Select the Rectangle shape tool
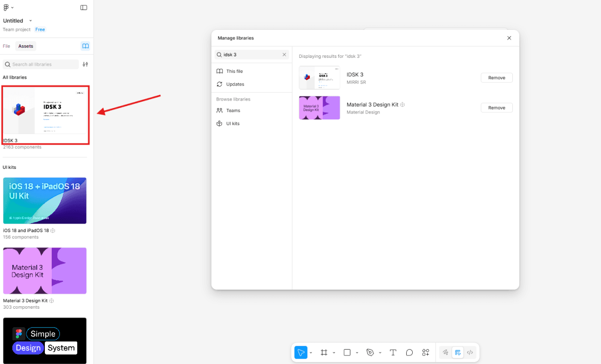The image size is (601, 364). pos(347,353)
